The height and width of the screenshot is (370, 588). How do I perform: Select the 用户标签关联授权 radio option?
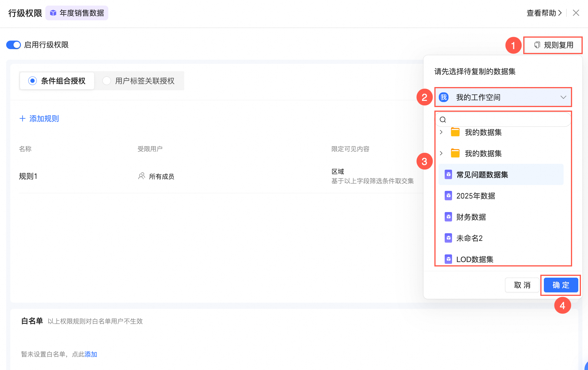pos(107,81)
